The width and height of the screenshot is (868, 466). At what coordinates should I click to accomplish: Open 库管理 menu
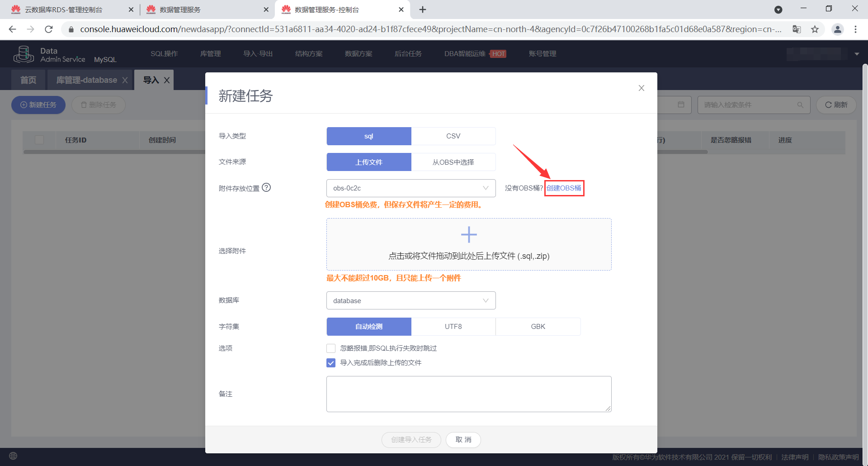tap(211, 54)
